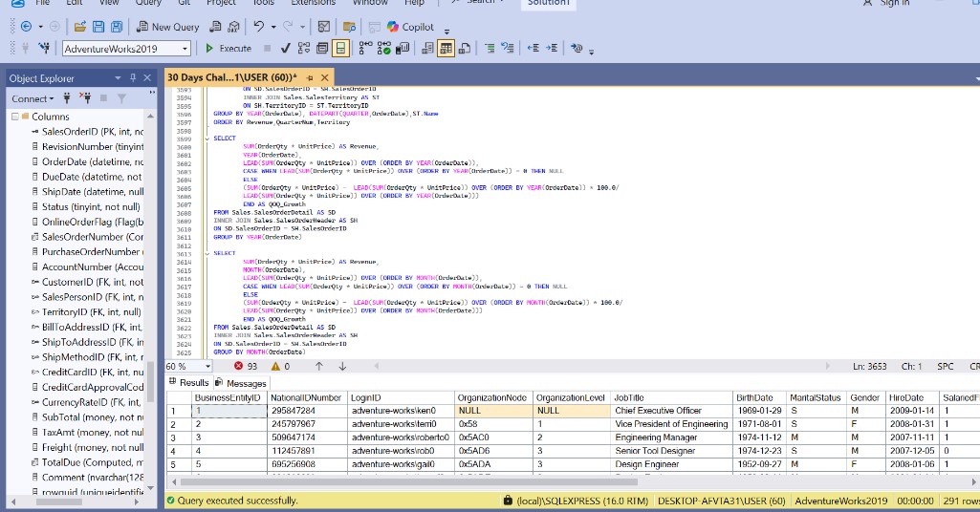Close the 30 Days Chal query tab
This screenshot has height=512, width=980.
point(325,78)
